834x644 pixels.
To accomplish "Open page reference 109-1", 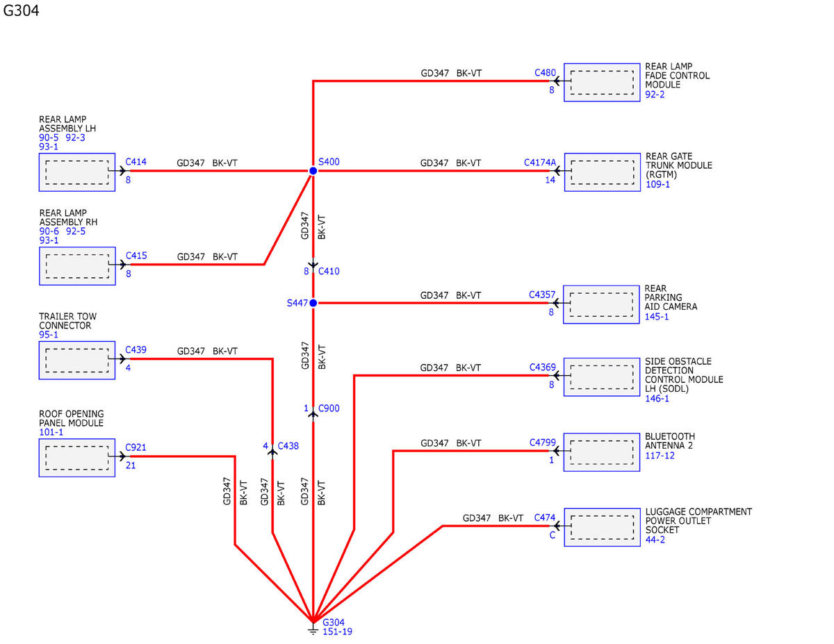I will [657, 184].
